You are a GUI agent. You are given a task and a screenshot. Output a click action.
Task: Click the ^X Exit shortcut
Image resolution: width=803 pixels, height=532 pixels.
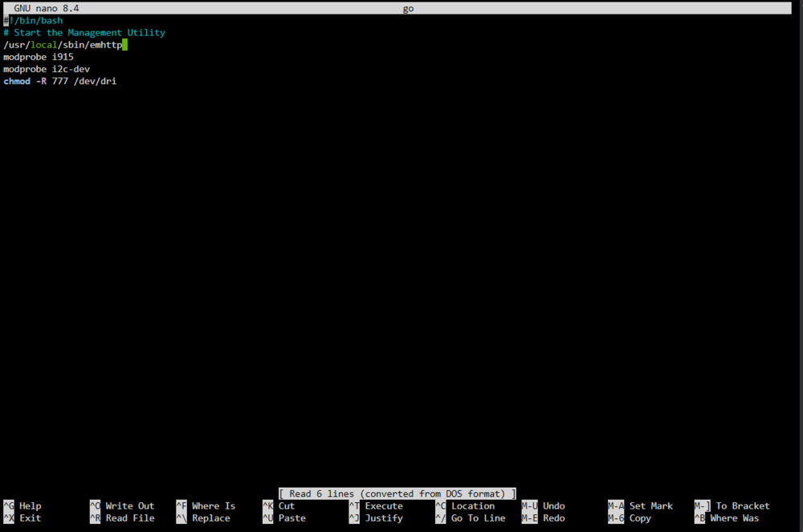(22, 518)
